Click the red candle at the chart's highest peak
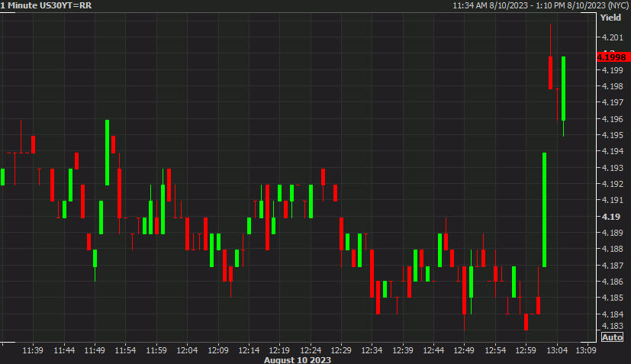The height and width of the screenshot is (364, 631). pos(551,72)
